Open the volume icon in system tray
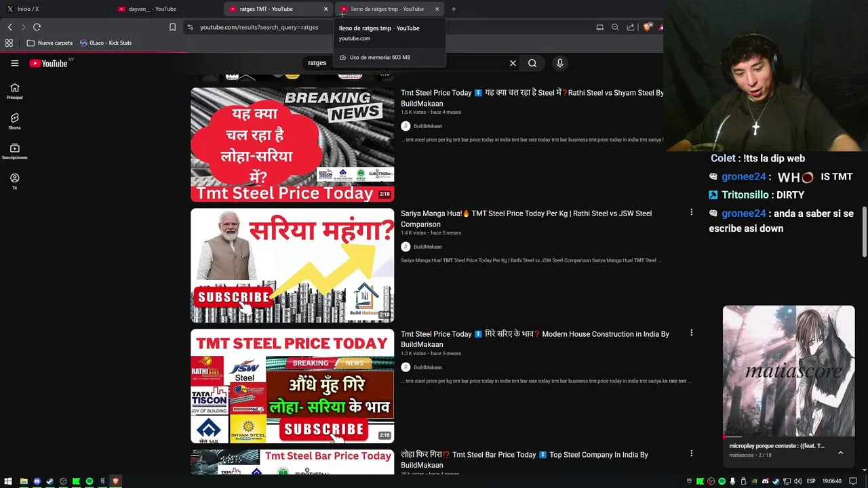The width and height of the screenshot is (868, 488). (797, 481)
